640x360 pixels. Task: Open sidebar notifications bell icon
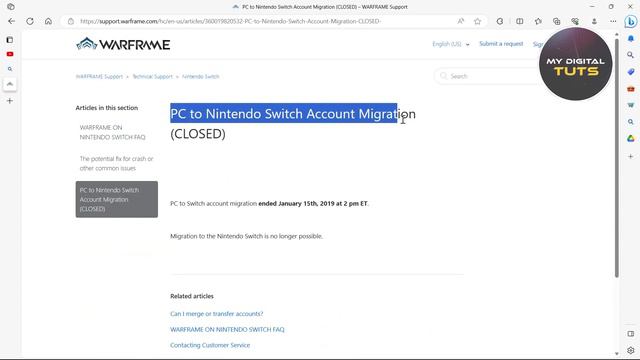pos(631,38)
